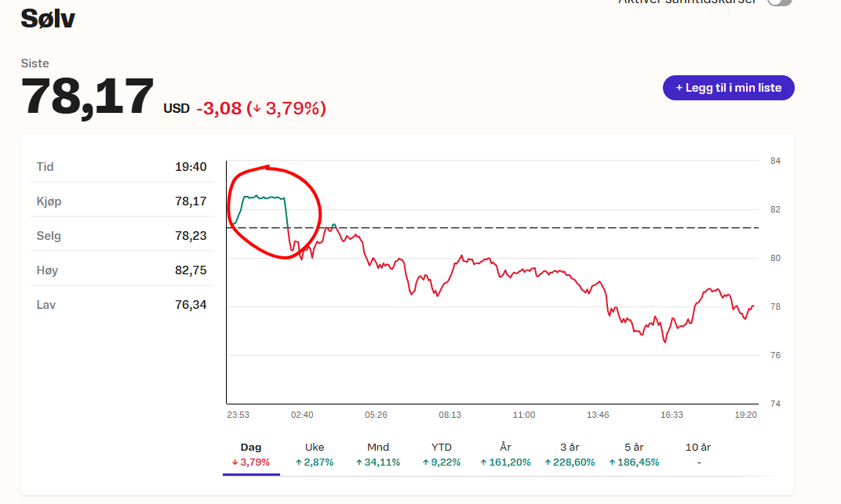The image size is (841, 504).
Task: Click the dashed previous-close reference line
Action: point(549,227)
